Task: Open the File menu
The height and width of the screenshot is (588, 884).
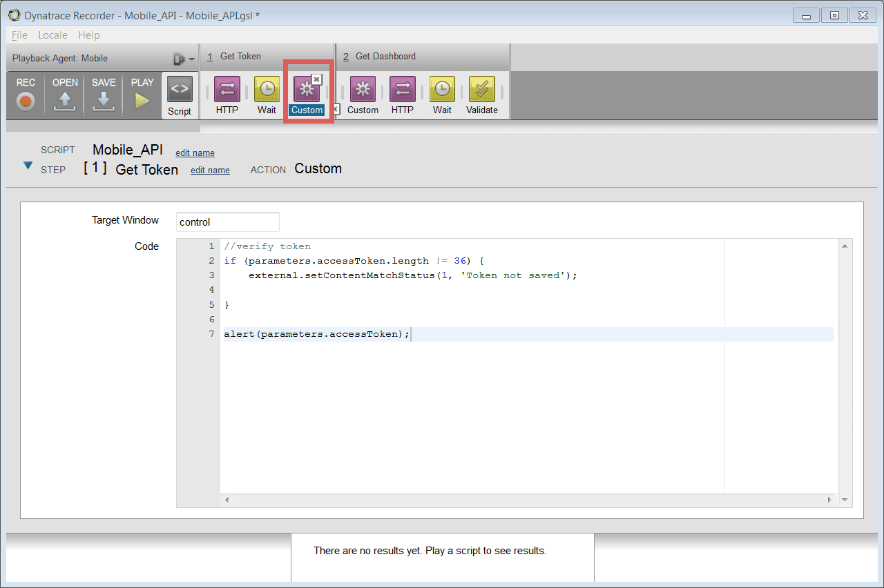Action: (19, 35)
